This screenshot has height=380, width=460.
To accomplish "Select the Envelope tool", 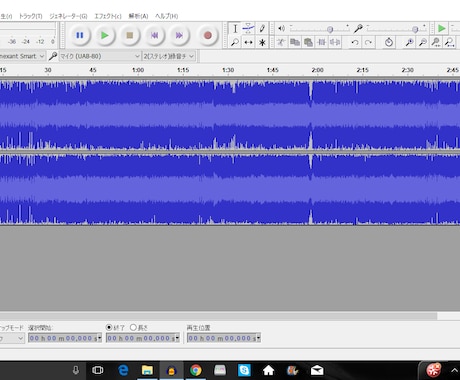I will pyautogui.click(x=248, y=29).
